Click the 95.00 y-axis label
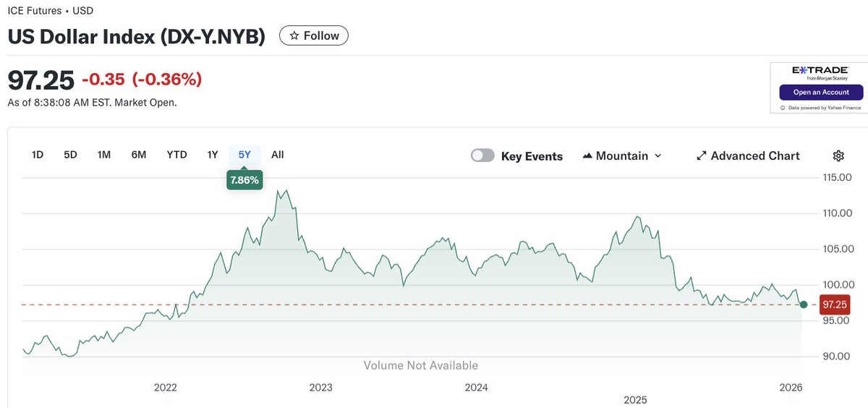Screen dimensions: 868x408 837,320
